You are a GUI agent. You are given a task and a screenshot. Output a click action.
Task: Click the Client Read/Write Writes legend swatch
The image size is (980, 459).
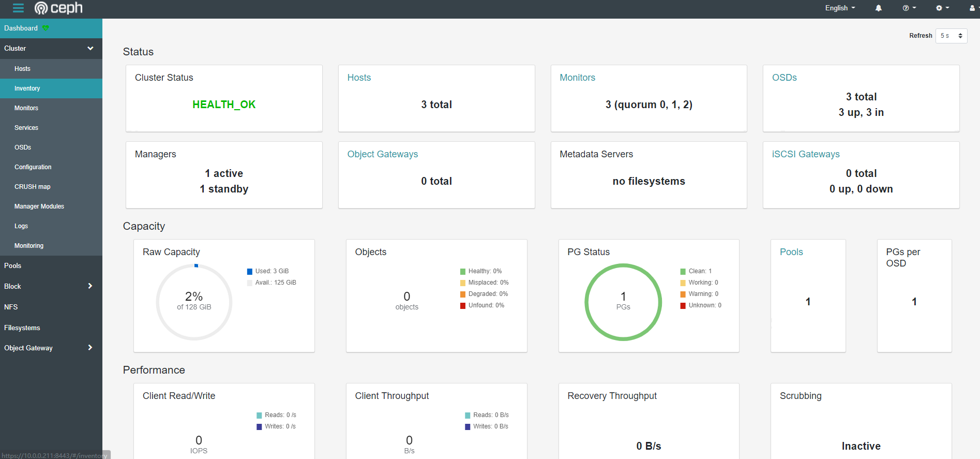coord(259,427)
